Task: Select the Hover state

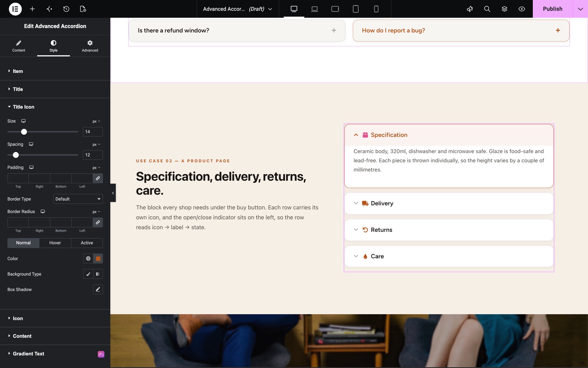Action: [55, 243]
